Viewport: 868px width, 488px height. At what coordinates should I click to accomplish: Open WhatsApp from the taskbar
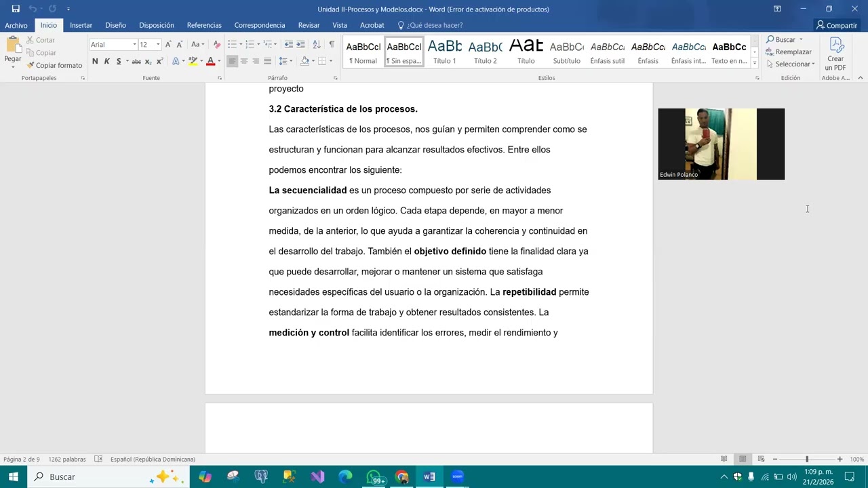[374, 476]
